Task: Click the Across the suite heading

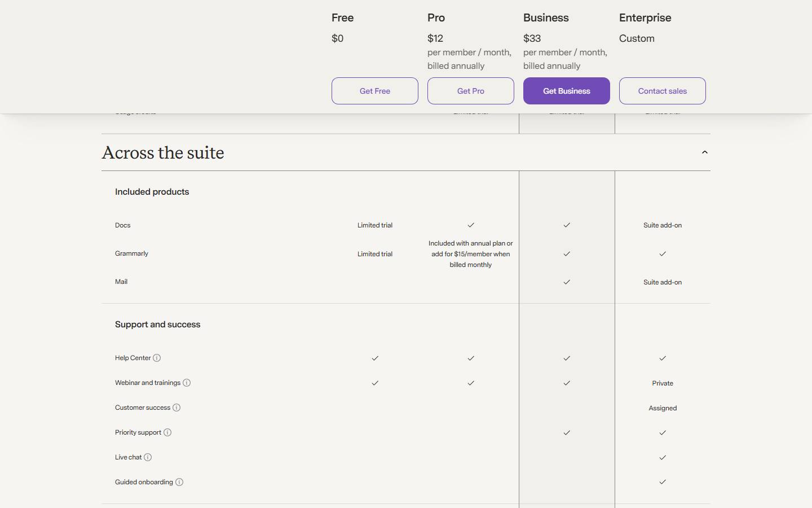Action: pos(163,152)
